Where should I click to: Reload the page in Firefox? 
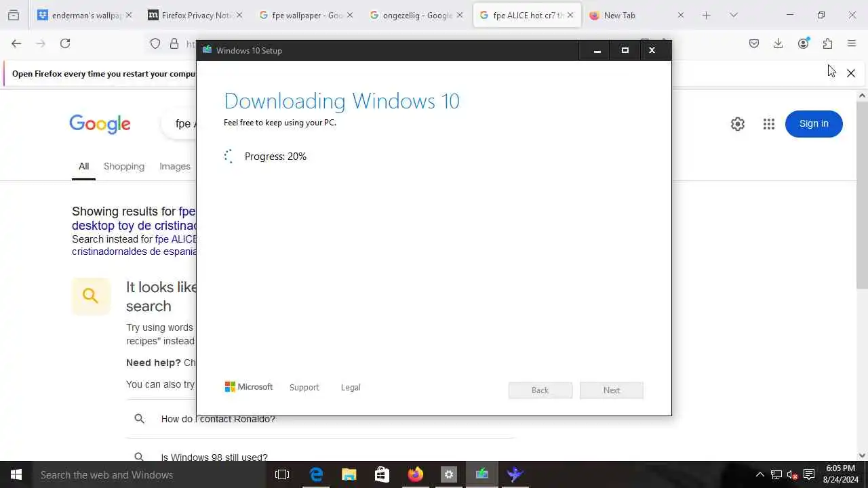[x=65, y=43]
